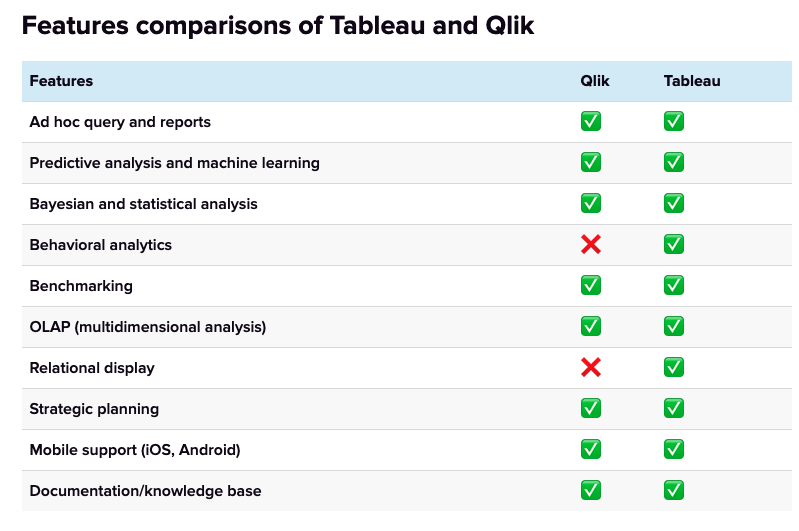The image size is (799, 531).
Task: Select the Qlik column header
Action: point(595,81)
